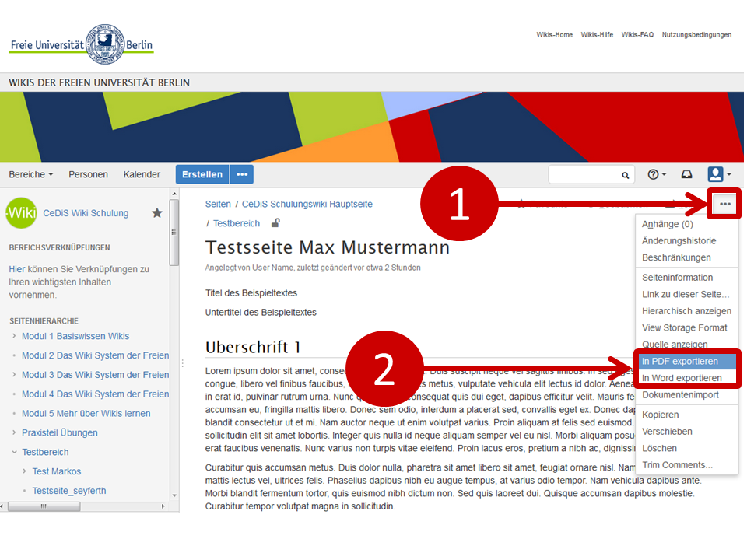Choose In Word exportieren

click(x=686, y=378)
